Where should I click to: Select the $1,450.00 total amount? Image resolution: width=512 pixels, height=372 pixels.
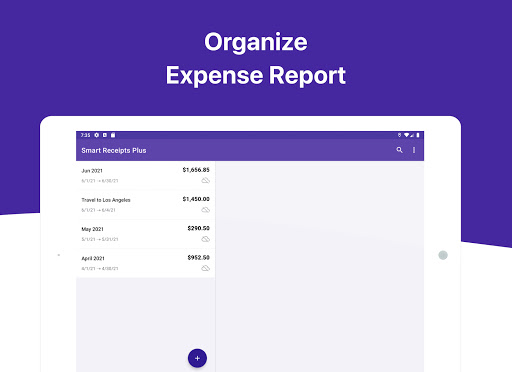196,199
